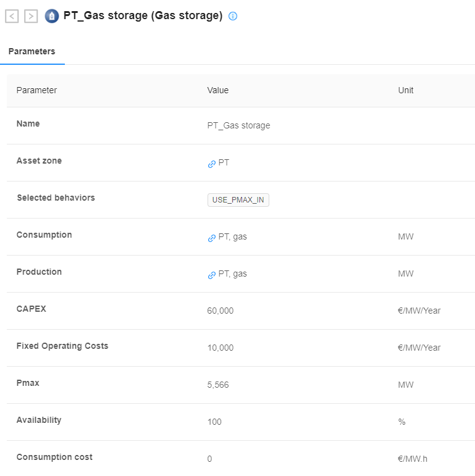475x476 pixels.
Task: Click the CAPEX value 60,000
Action: pyautogui.click(x=220, y=311)
